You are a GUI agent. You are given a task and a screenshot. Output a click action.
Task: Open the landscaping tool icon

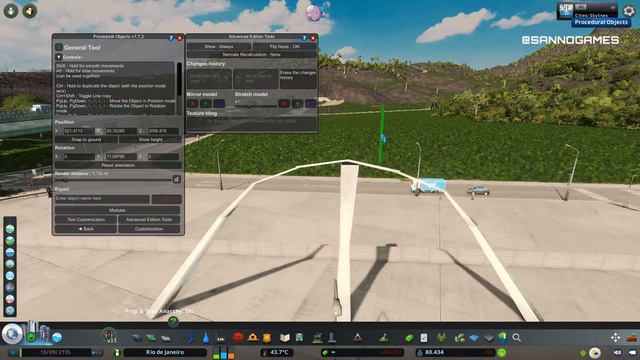383,338
